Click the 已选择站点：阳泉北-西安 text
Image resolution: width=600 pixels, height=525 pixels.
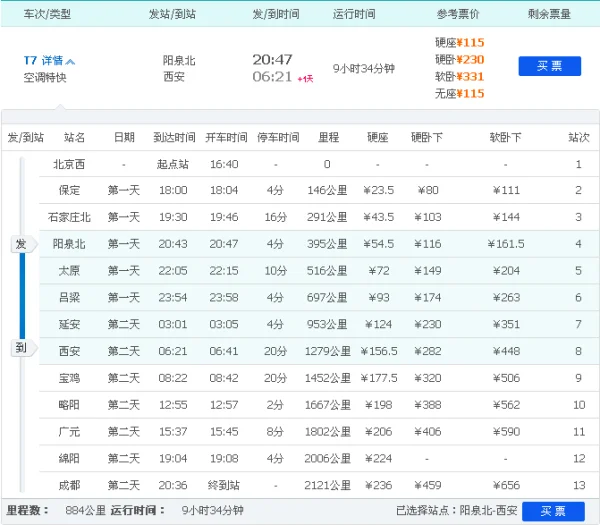457,510
